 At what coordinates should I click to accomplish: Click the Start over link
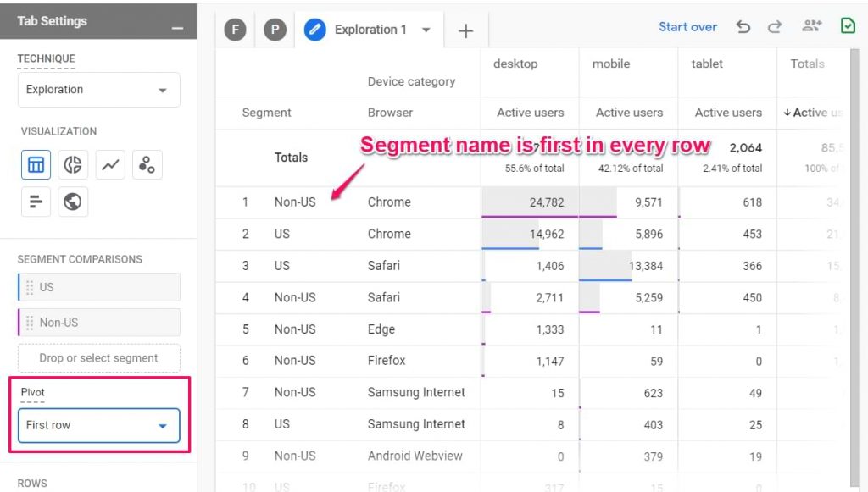click(x=687, y=26)
